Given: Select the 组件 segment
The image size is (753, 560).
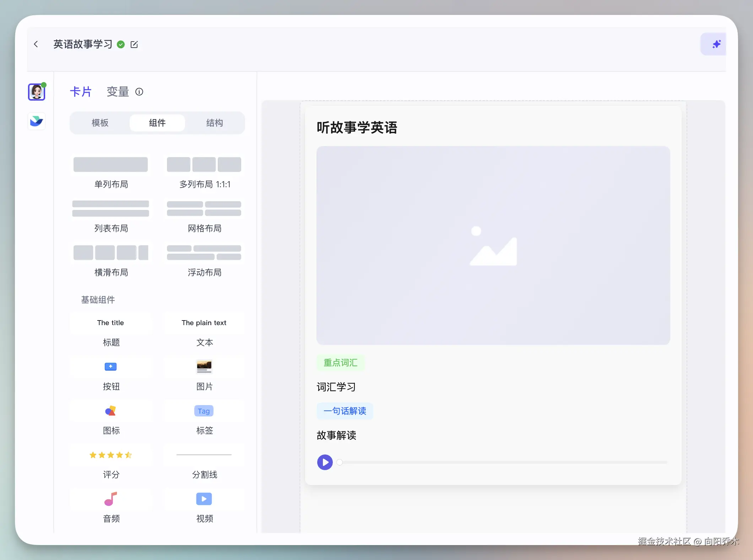Looking at the screenshot, I should point(157,123).
